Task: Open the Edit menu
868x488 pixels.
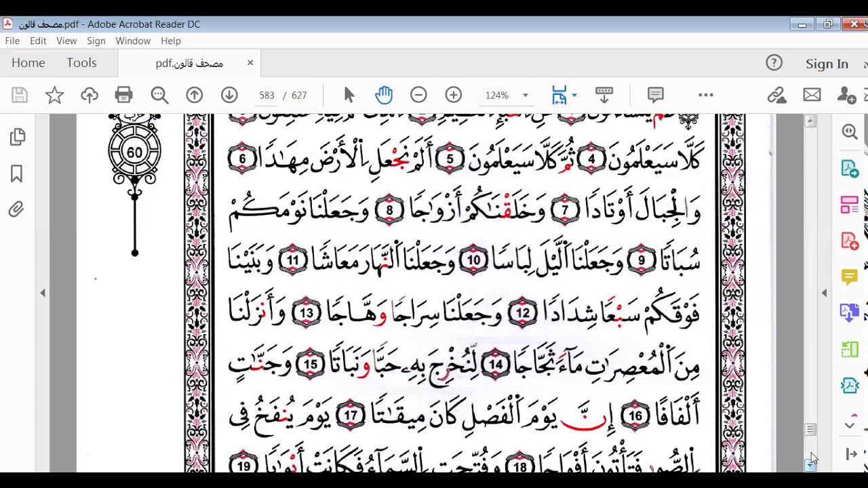Action: (x=38, y=41)
